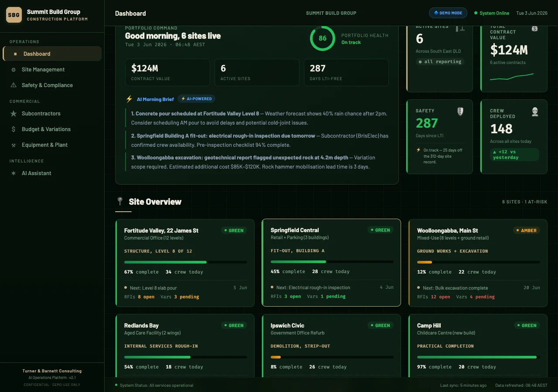Click the Dashboard sidebar icon
This screenshot has height=392, width=558.
15,54
